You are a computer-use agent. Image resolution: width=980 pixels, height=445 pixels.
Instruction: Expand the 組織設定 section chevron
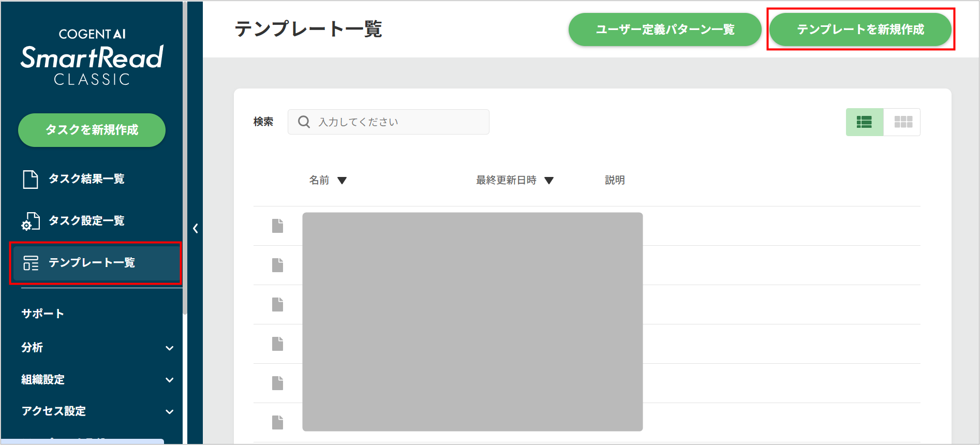coord(169,380)
